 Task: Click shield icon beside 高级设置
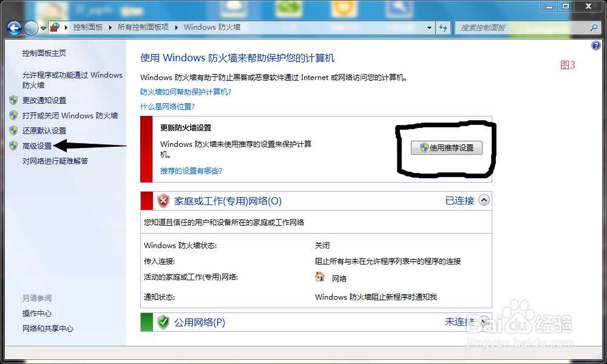pyautogui.click(x=13, y=146)
